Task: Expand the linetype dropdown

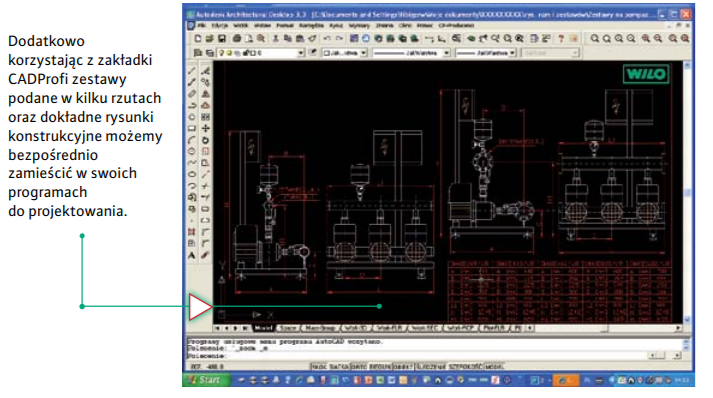Action: pos(411,53)
